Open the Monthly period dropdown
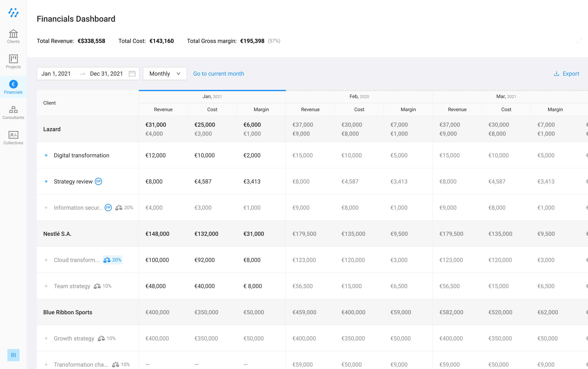Screen dimensions: 588x369 pos(165,74)
